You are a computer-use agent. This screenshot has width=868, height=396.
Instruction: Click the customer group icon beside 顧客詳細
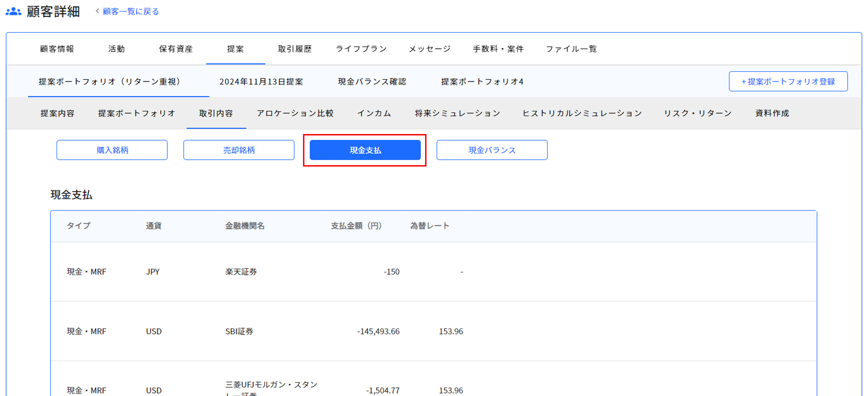tap(13, 12)
